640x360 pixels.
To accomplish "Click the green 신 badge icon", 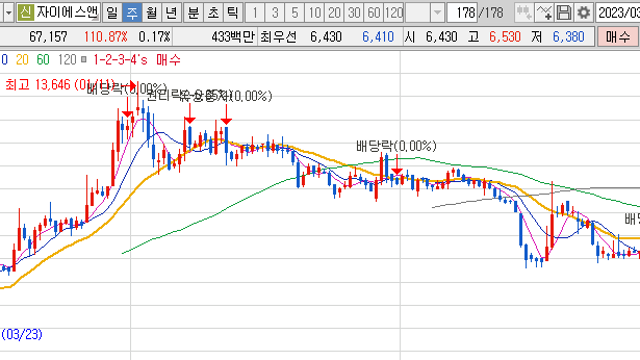I will click(x=26, y=13).
